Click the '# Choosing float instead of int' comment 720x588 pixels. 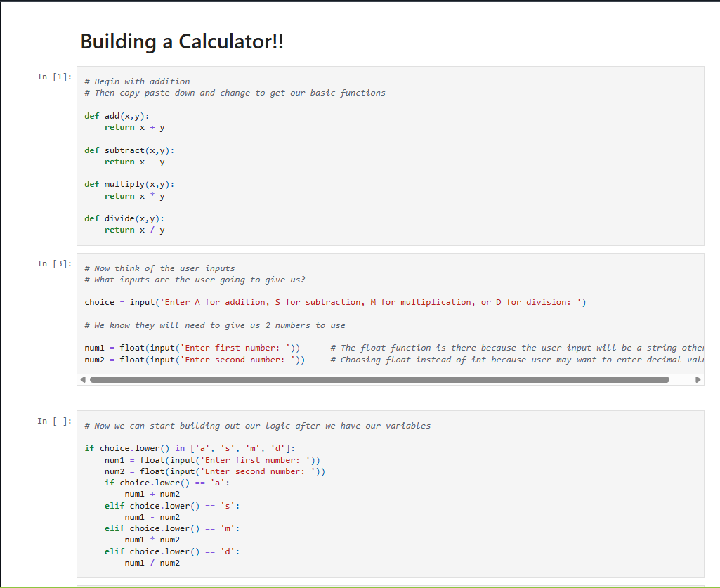(x=517, y=360)
